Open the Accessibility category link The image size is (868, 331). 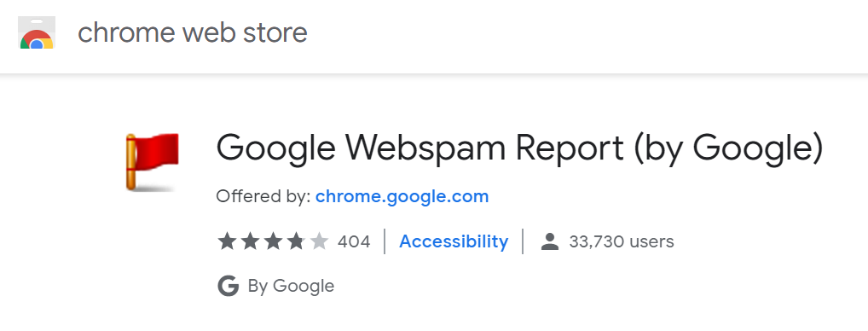click(454, 241)
